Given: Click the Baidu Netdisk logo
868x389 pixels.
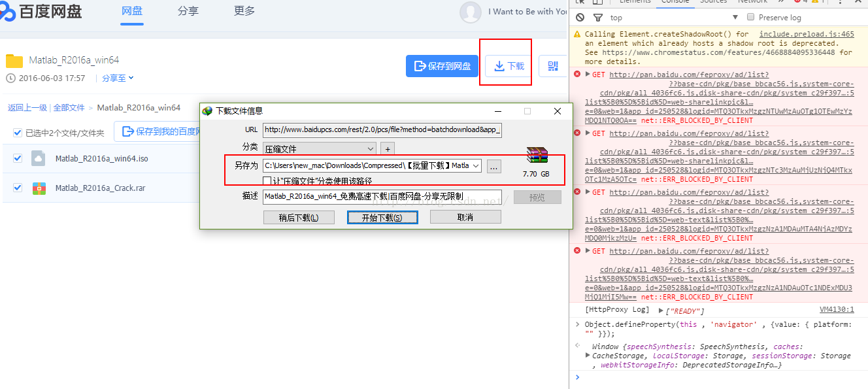Looking at the screenshot, I should point(42,12).
